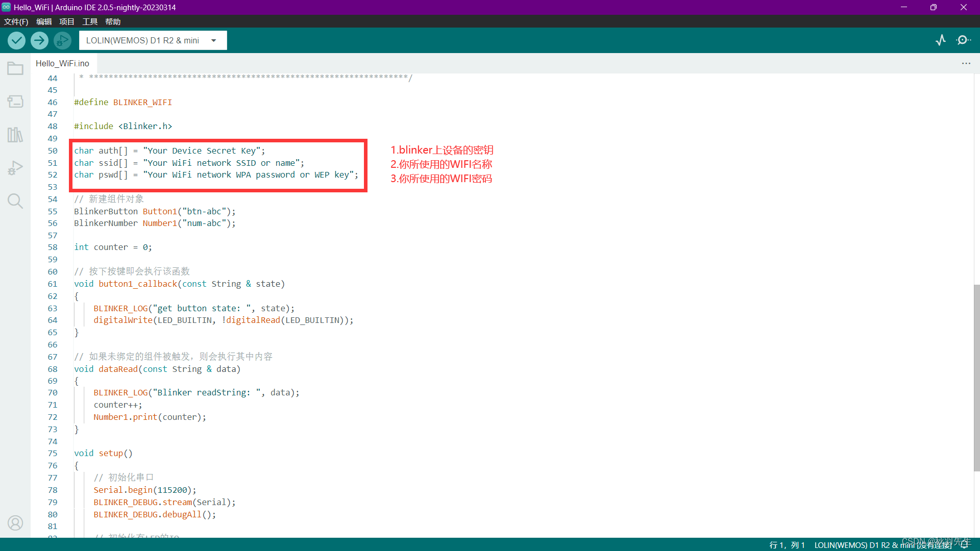
Task: Click the comment starting 如果未绑定的组件被触发
Action: [x=173, y=357]
